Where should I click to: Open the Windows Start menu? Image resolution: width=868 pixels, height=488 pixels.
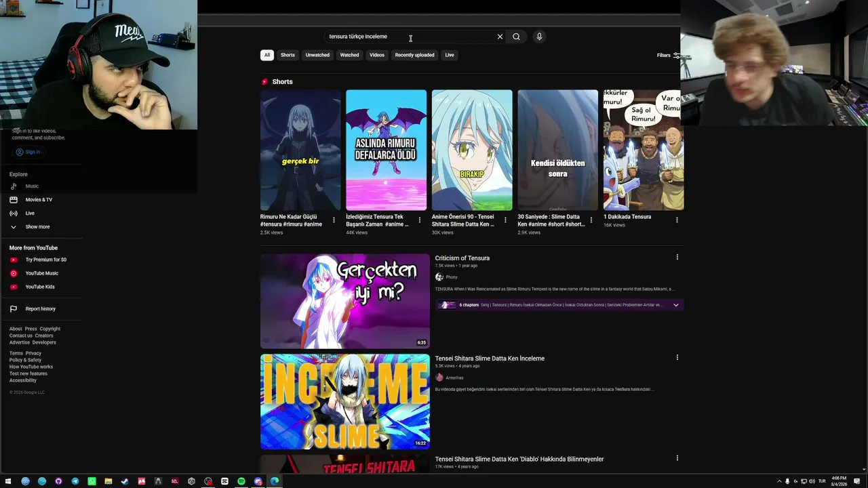tap(8, 481)
